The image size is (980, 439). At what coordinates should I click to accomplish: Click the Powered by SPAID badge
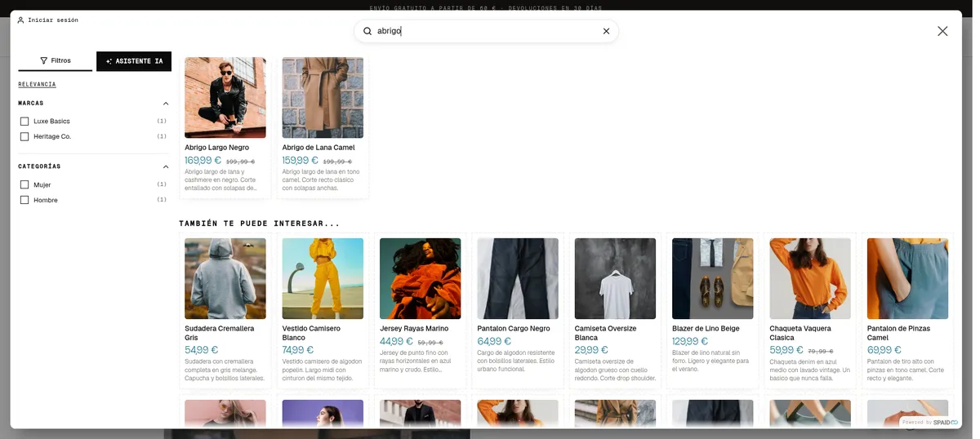pos(930,423)
